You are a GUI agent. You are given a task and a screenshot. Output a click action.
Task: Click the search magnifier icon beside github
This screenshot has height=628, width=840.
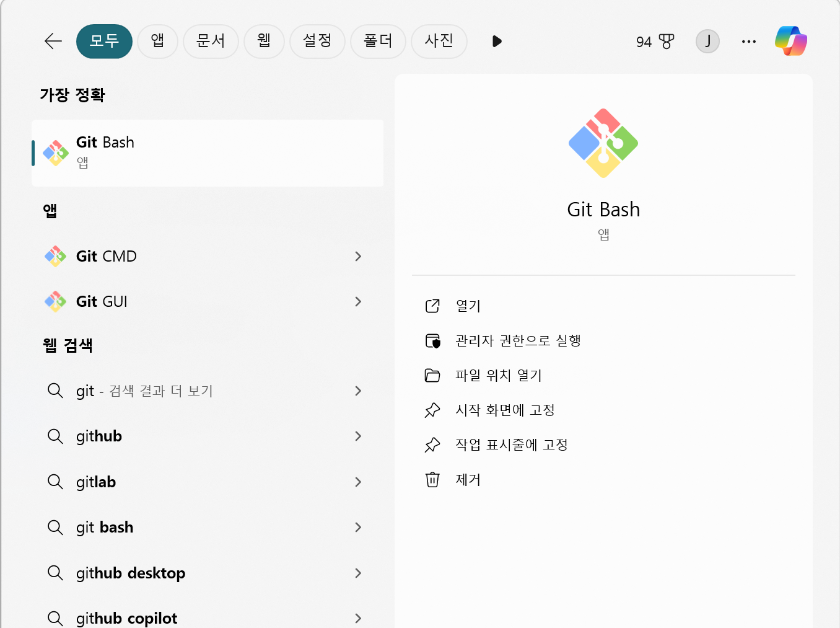(55, 436)
